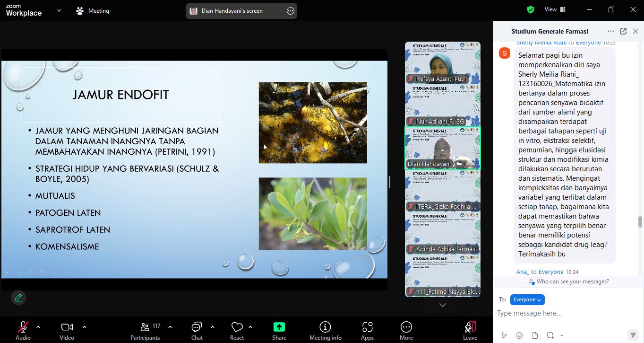The image size is (644, 343).
Task: Open Meeting info
Action: pyautogui.click(x=325, y=330)
